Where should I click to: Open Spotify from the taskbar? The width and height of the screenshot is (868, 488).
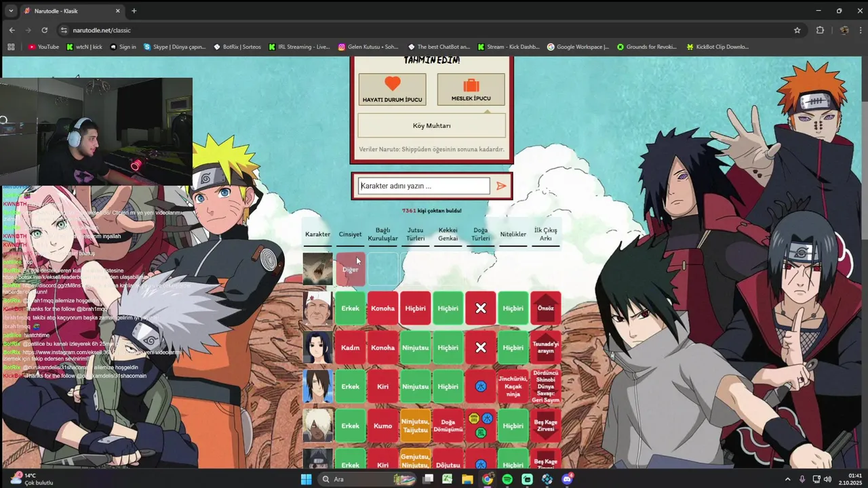(507, 479)
